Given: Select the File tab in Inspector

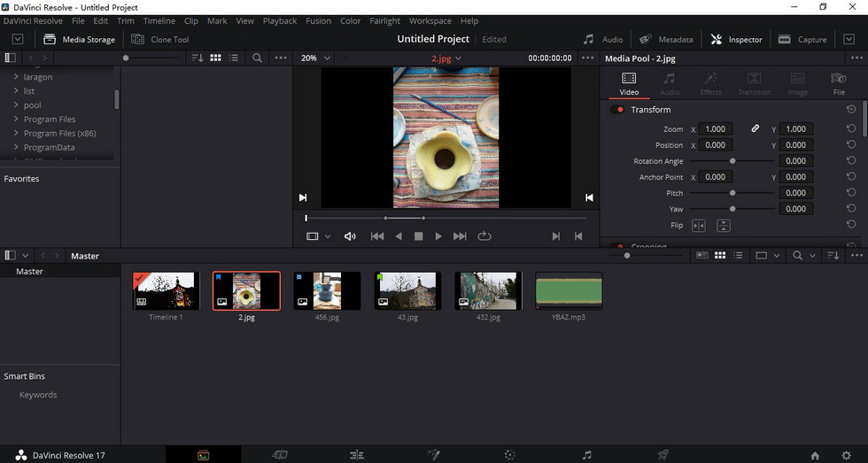Looking at the screenshot, I should pos(840,84).
